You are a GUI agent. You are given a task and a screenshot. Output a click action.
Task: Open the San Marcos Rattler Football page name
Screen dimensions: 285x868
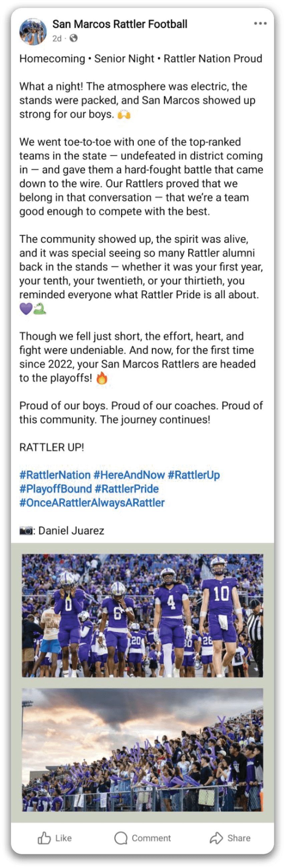(x=120, y=24)
